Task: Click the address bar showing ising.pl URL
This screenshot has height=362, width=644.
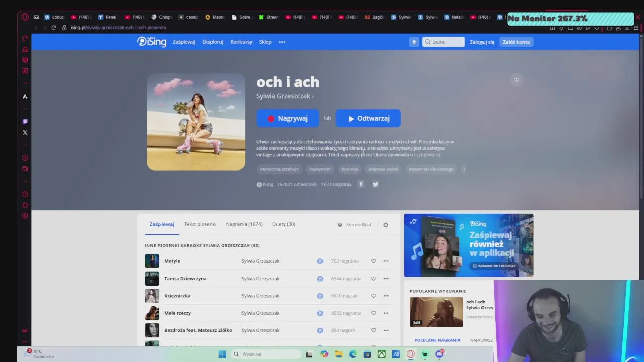Action: point(118,28)
